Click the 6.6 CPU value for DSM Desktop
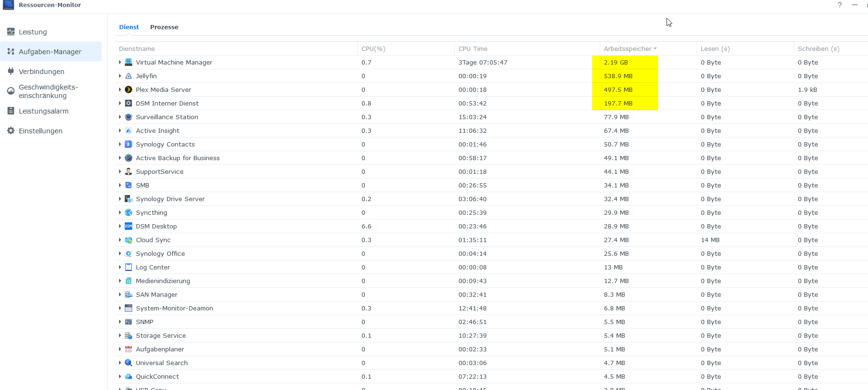Screen dimensions: 868x390 pyautogui.click(x=367, y=226)
